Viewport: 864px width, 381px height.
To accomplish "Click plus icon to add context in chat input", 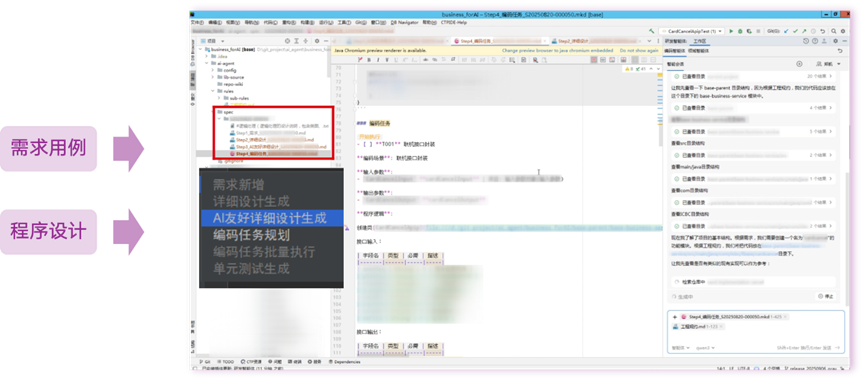I will (x=674, y=317).
